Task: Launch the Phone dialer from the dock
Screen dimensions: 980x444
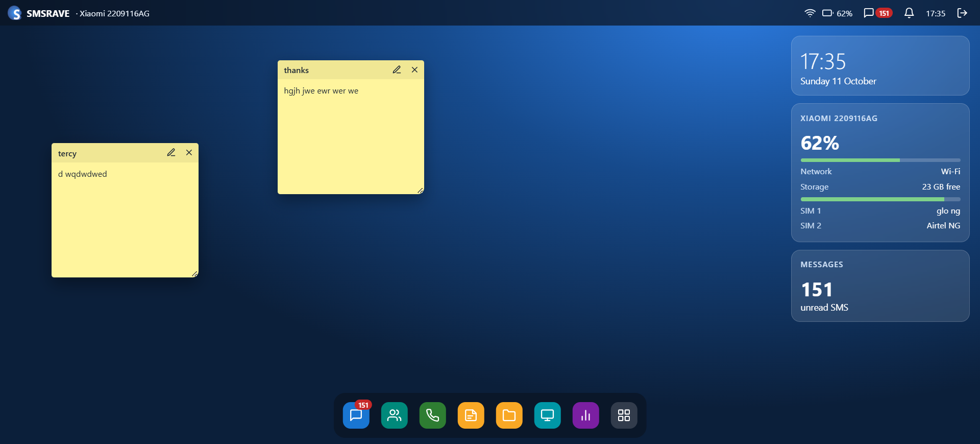Action: pyautogui.click(x=433, y=415)
